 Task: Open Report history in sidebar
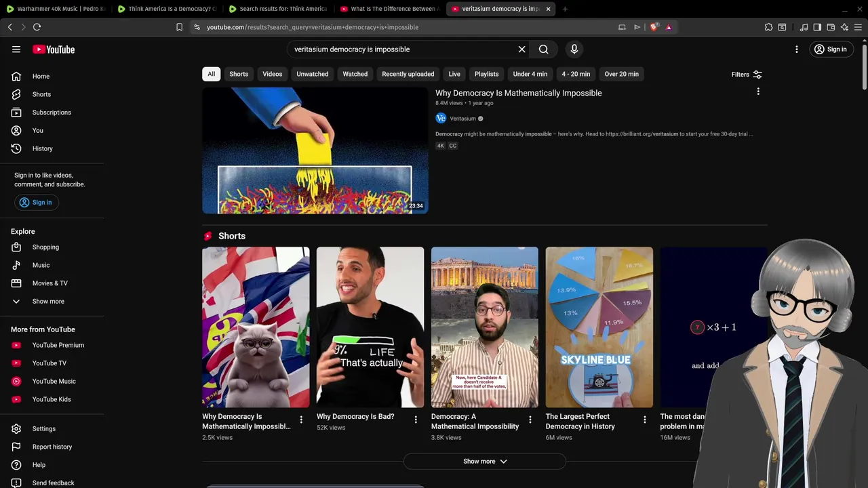click(52, 447)
